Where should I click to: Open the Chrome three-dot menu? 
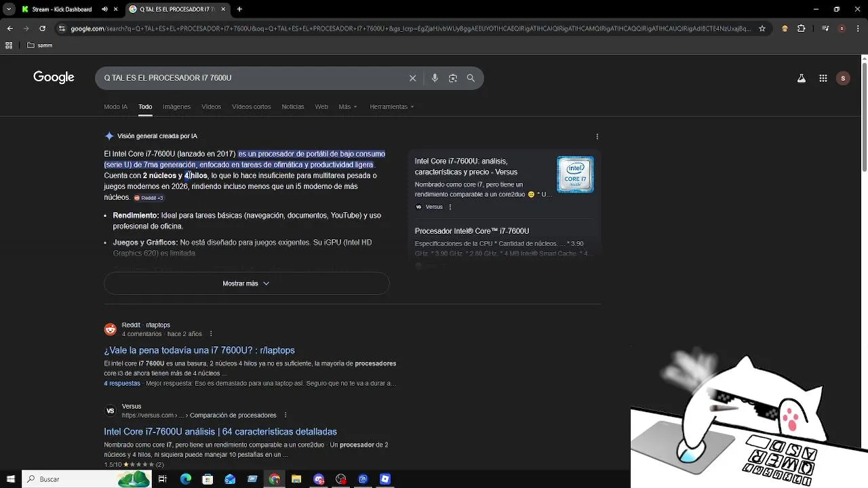click(x=859, y=28)
